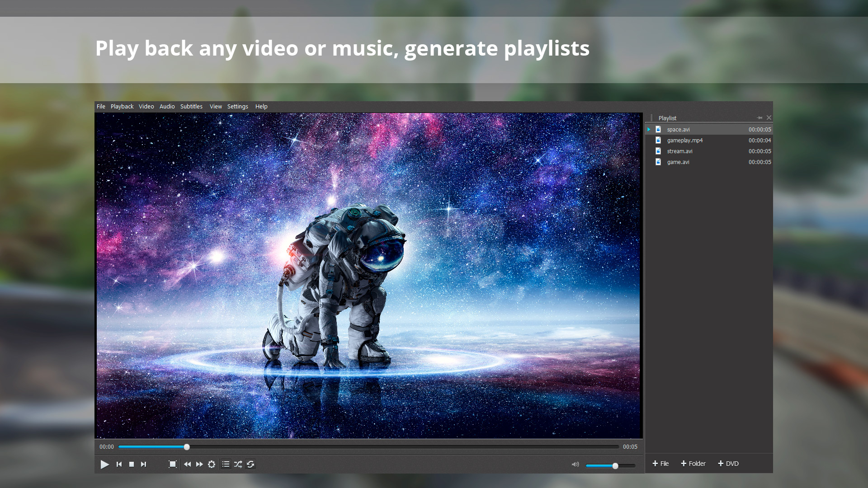The width and height of the screenshot is (868, 488).
Task: Open the Playback menu
Action: [x=122, y=106]
